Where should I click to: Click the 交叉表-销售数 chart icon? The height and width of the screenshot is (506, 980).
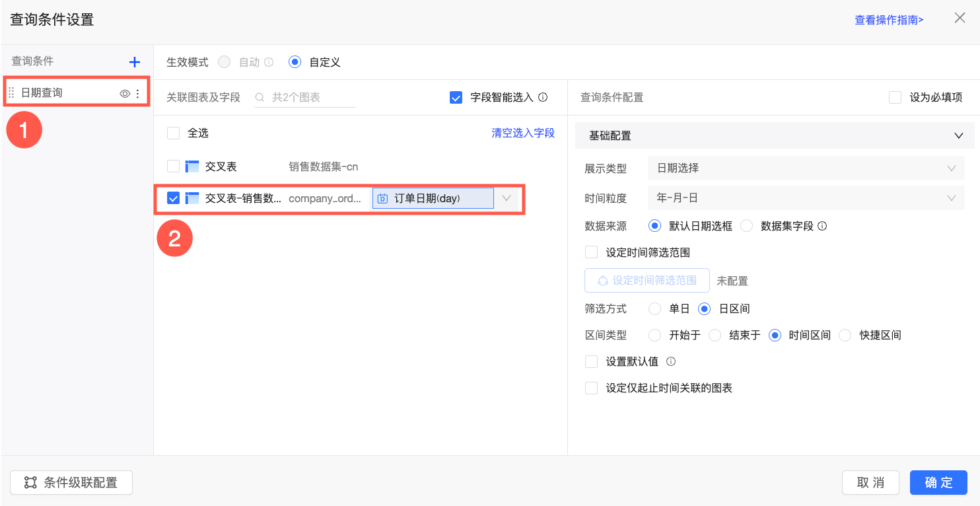pos(192,198)
